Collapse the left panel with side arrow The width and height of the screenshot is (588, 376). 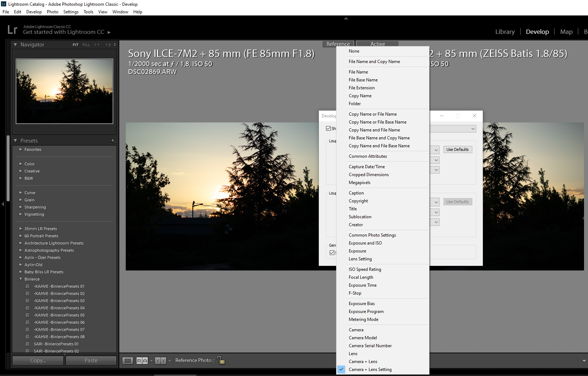tap(3, 204)
